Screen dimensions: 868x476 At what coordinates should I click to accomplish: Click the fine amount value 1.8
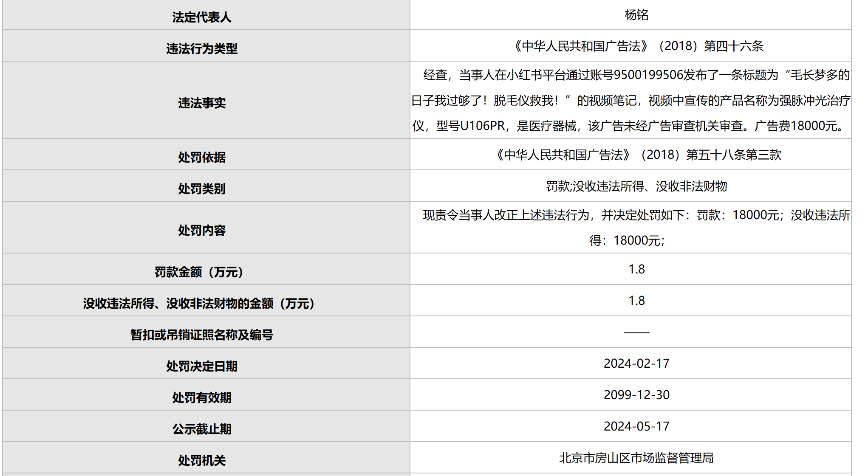[x=636, y=269]
